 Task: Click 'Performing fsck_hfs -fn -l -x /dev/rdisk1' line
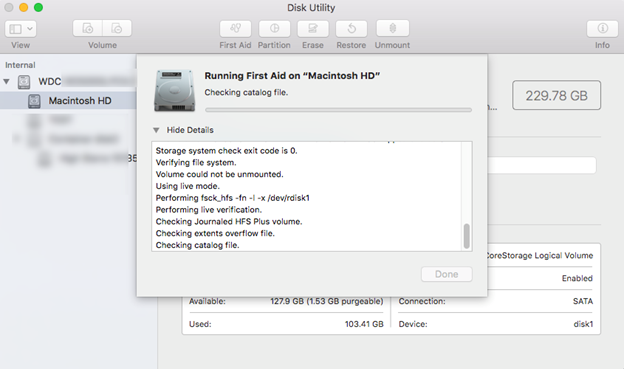click(x=232, y=198)
